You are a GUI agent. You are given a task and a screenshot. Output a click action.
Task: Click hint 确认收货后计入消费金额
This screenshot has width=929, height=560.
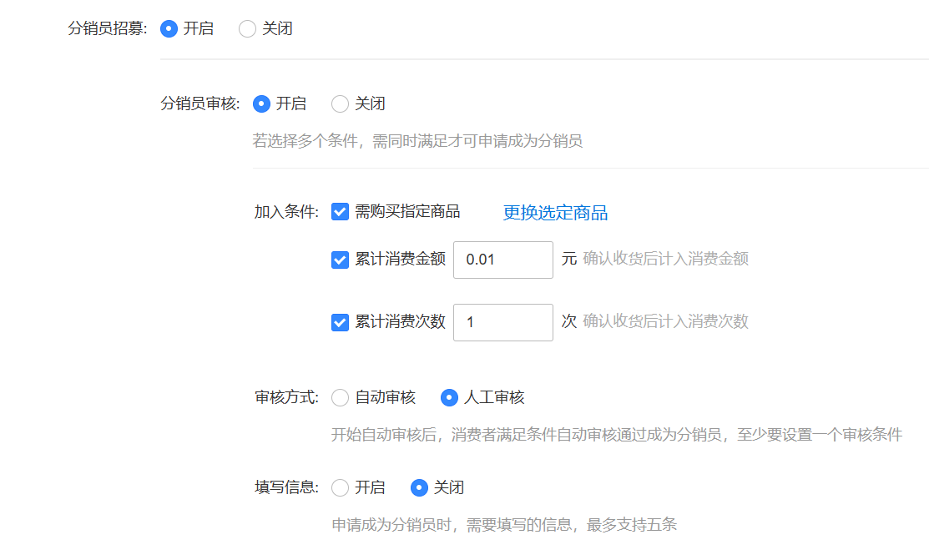pyautogui.click(x=666, y=259)
